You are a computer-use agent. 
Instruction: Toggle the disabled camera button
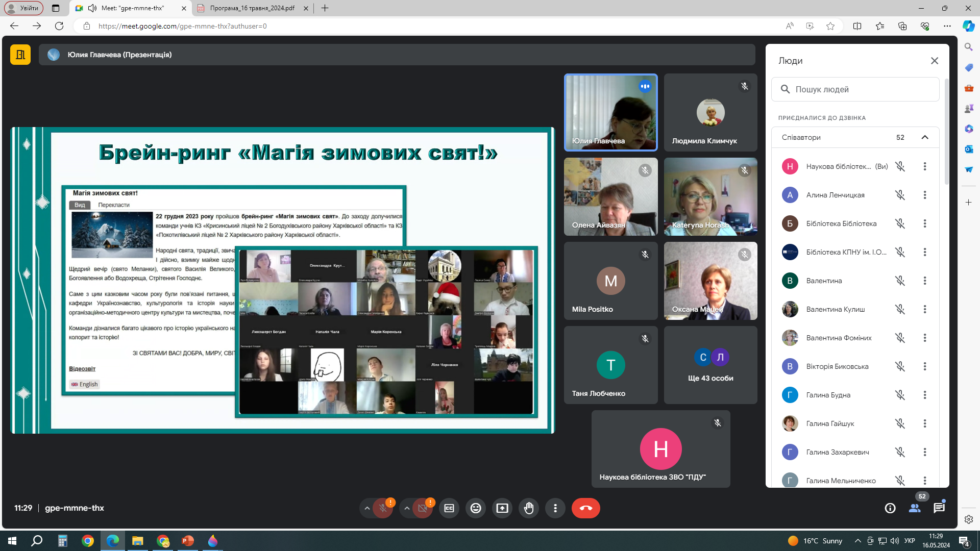[422, 508]
